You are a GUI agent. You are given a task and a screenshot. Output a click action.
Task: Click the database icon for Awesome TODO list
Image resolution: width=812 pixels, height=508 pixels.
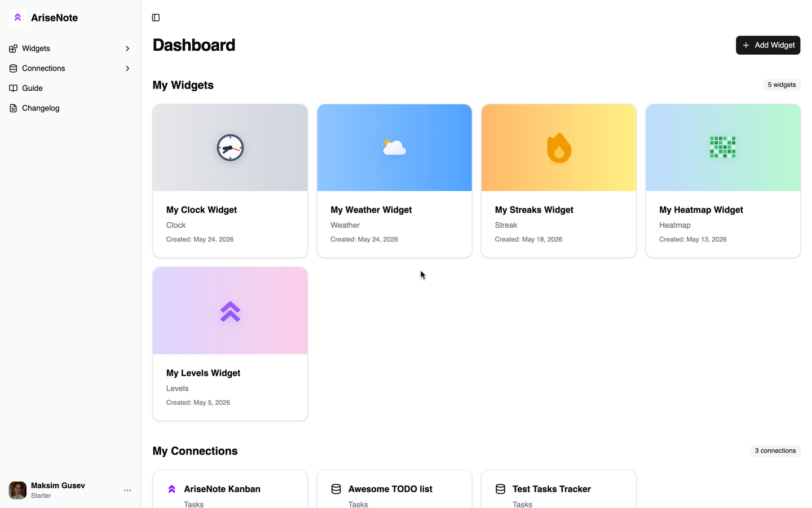pyautogui.click(x=336, y=489)
